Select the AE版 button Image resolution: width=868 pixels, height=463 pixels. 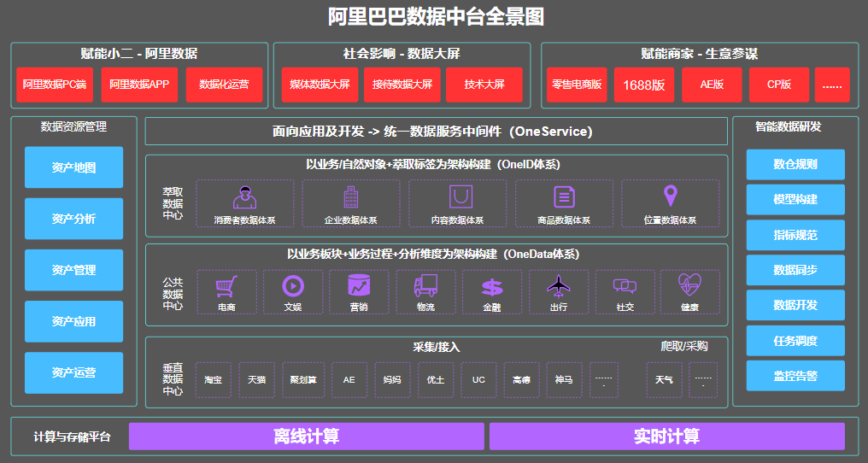point(712,85)
